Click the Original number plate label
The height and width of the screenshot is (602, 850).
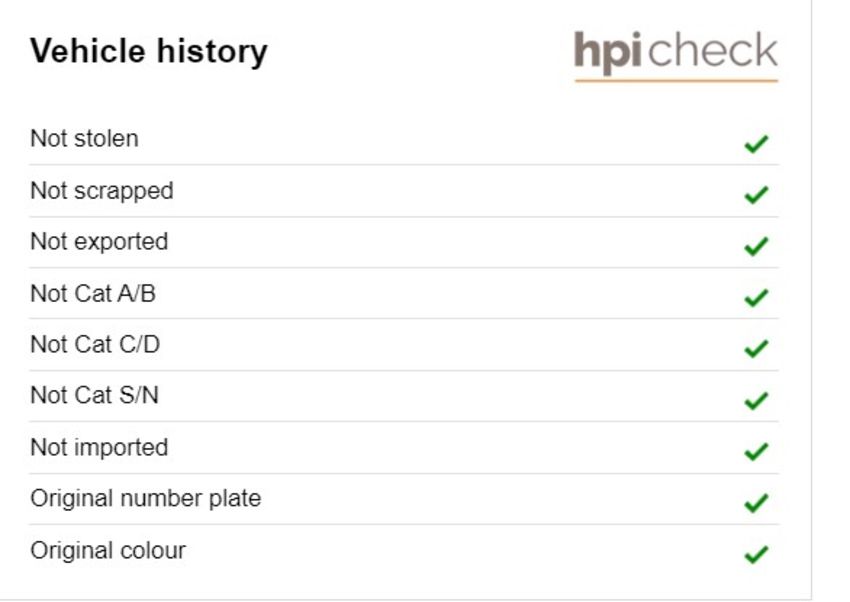point(146,499)
